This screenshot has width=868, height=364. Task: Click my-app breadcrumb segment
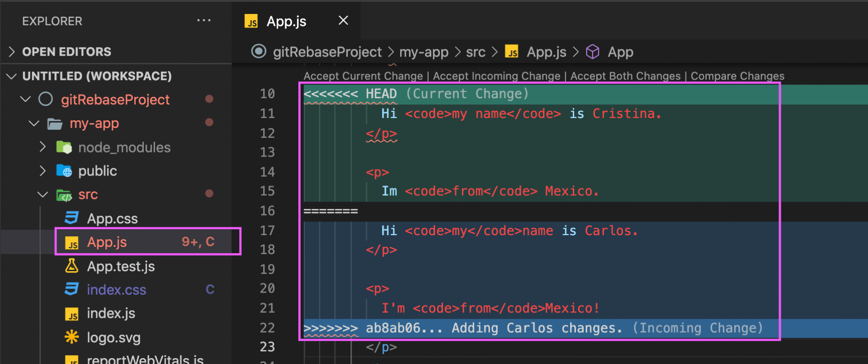tap(424, 52)
